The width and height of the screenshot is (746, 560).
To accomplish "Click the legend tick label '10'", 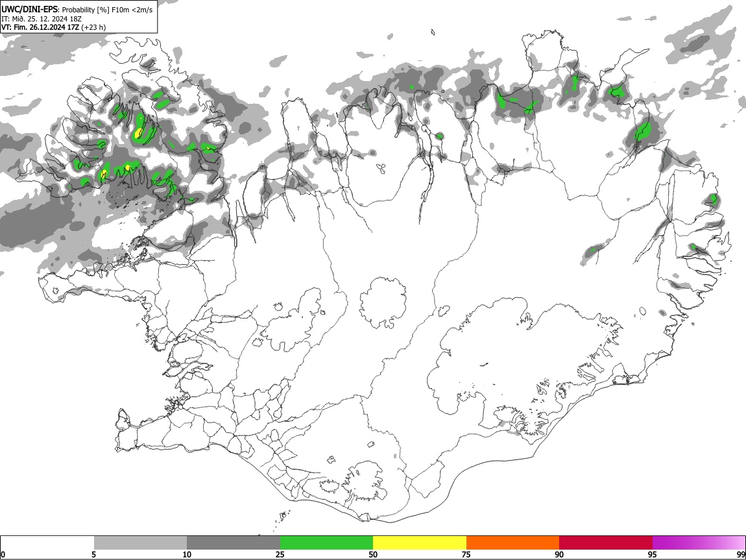I will click(x=187, y=555).
